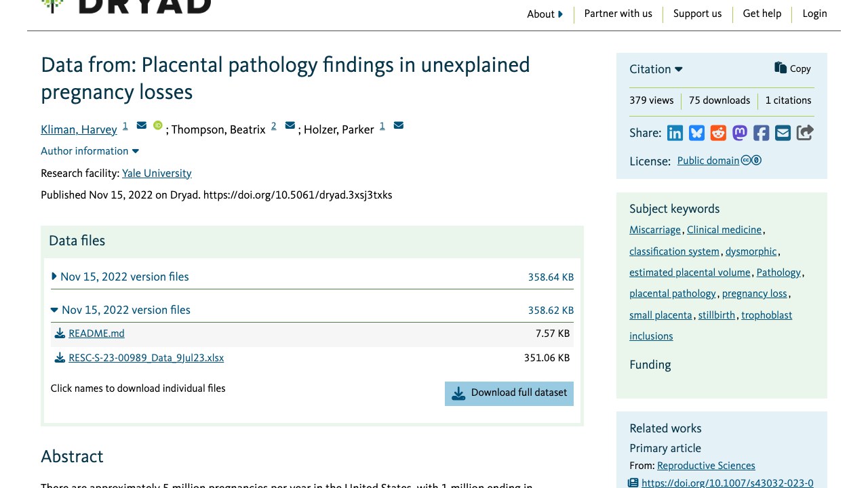Image resolution: width=868 pixels, height=488 pixels.
Task: Open stillbirth keyword link
Action: 717,315
